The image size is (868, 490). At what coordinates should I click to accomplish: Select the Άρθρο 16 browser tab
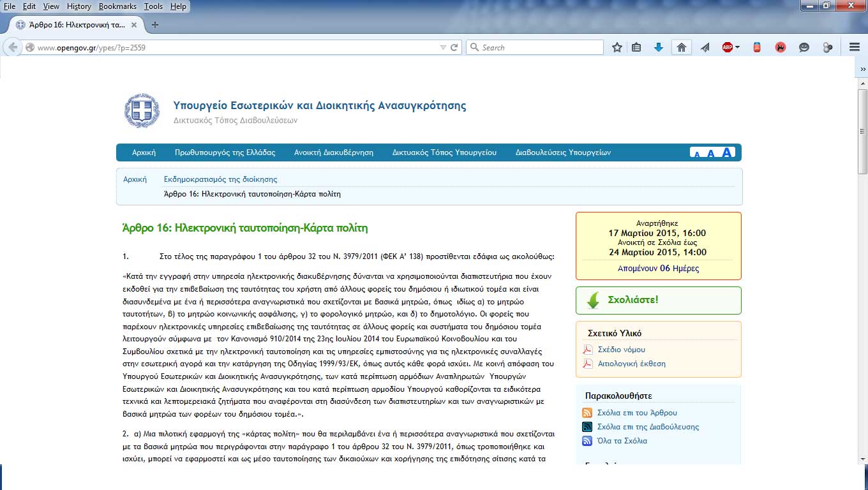(75, 25)
